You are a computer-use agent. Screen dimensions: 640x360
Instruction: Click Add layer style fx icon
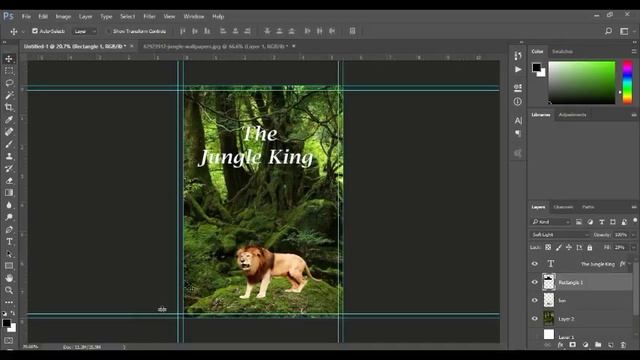pyautogui.click(x=560, y=345)
